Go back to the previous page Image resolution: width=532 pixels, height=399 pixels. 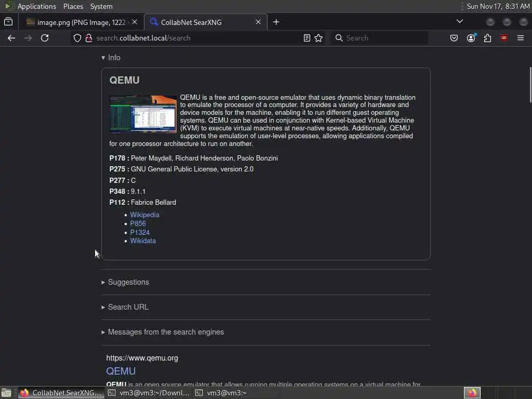(x=11, y=38)
